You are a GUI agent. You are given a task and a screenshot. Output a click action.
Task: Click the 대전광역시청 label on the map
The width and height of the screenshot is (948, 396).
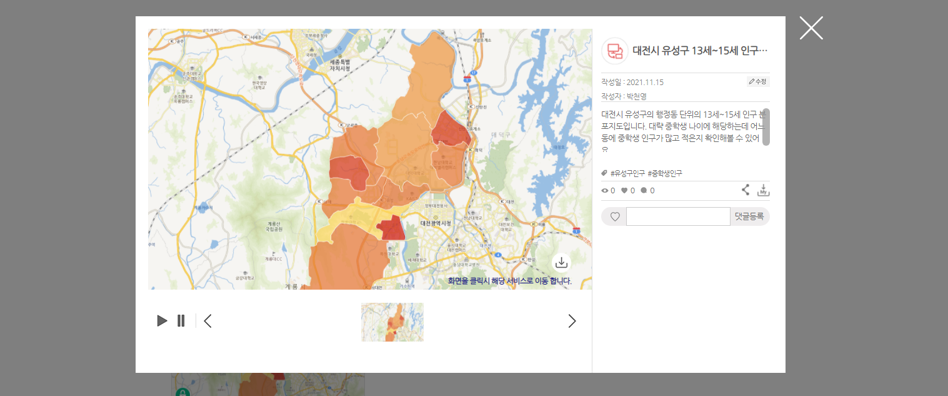click(x=435, y=223)
